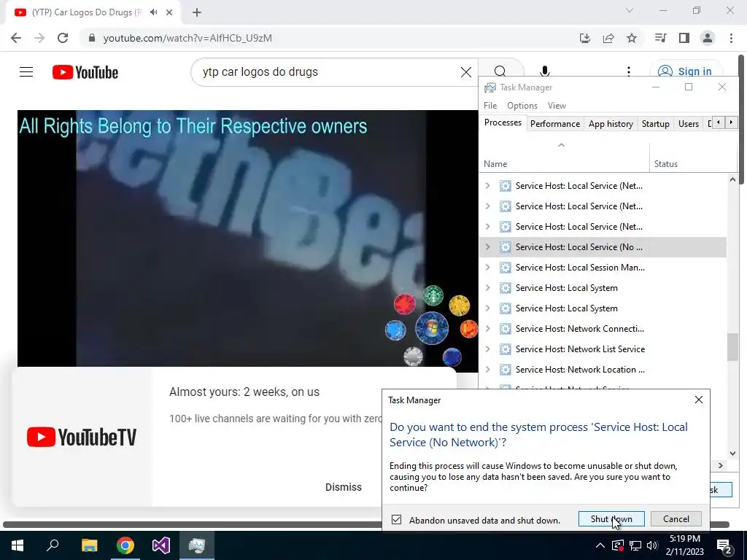747x560 pixels.
Task: Open Chrome install app icon
Action: pyautogui.click(x=585, y=38)
